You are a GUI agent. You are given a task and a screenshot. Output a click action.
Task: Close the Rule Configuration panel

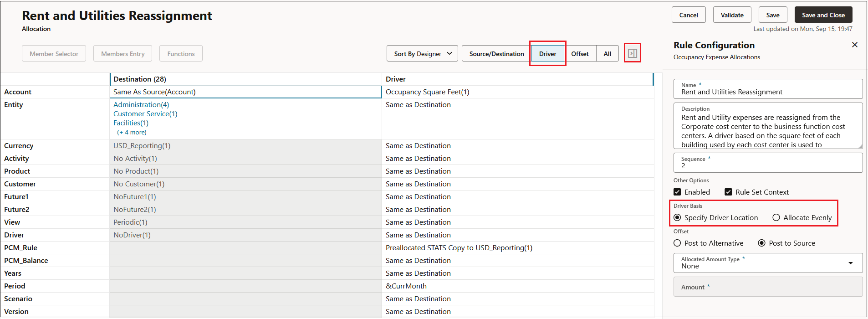(x=855, y=45)
